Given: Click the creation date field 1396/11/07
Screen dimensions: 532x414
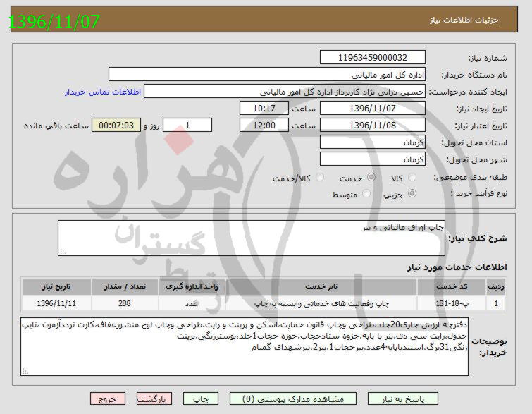Looking at the screenshot, I should pos(373,109).
